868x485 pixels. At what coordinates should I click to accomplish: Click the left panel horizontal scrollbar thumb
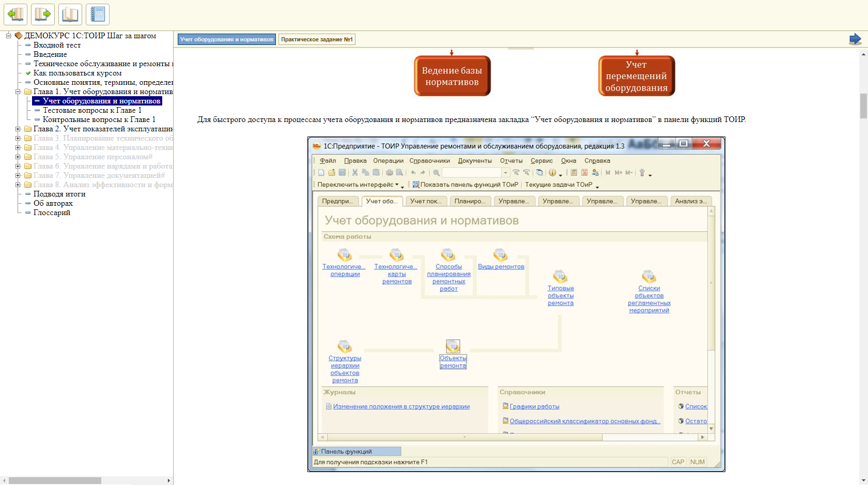coord(55,481)
